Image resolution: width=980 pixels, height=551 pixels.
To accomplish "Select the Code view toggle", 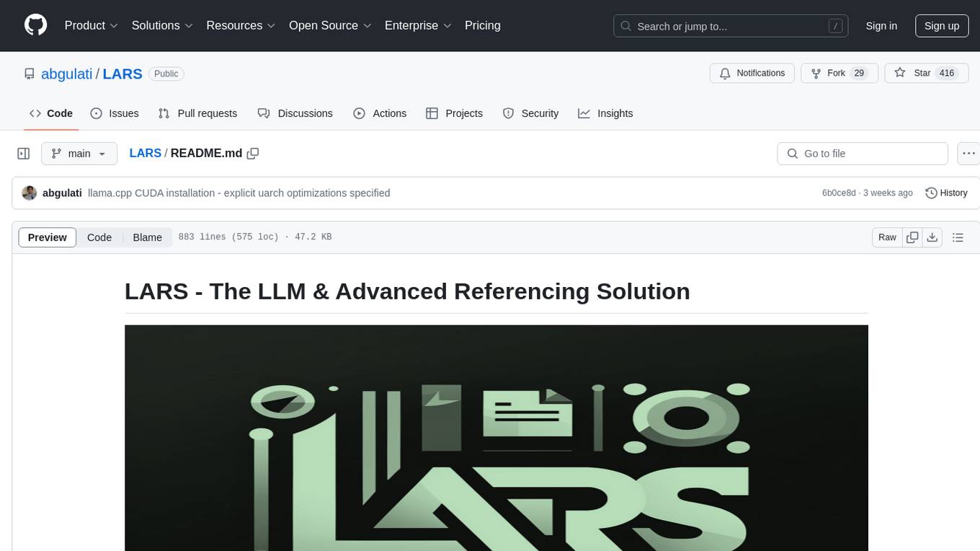I will 99,237.
